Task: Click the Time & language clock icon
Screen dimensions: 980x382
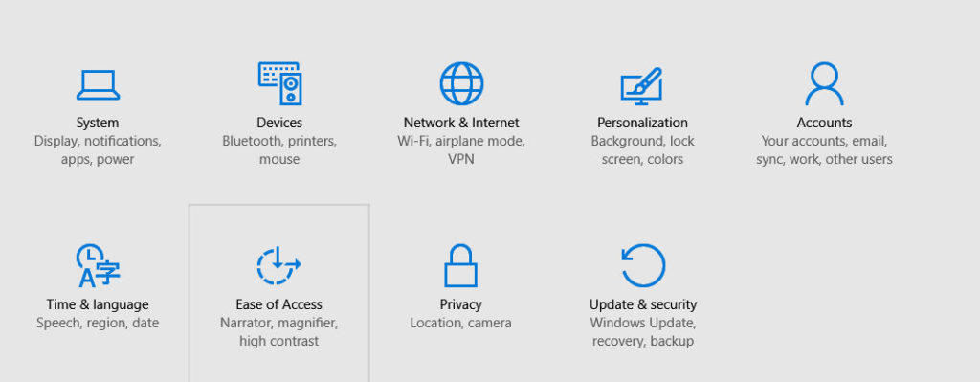Action: click(98, 266)
